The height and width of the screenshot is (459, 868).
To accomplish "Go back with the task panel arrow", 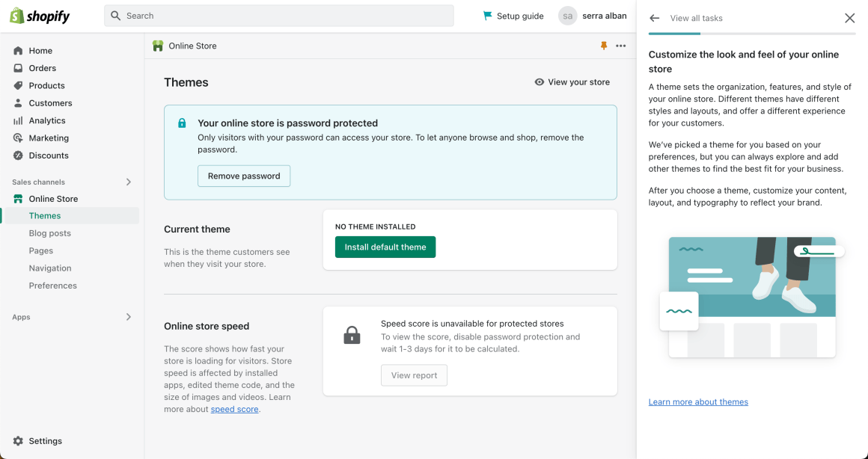I will point(655,18).
